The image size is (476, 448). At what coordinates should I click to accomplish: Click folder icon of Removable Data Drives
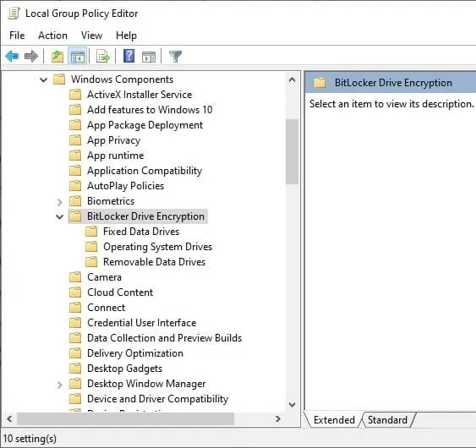pyautogui.click(x=91, y=262)
